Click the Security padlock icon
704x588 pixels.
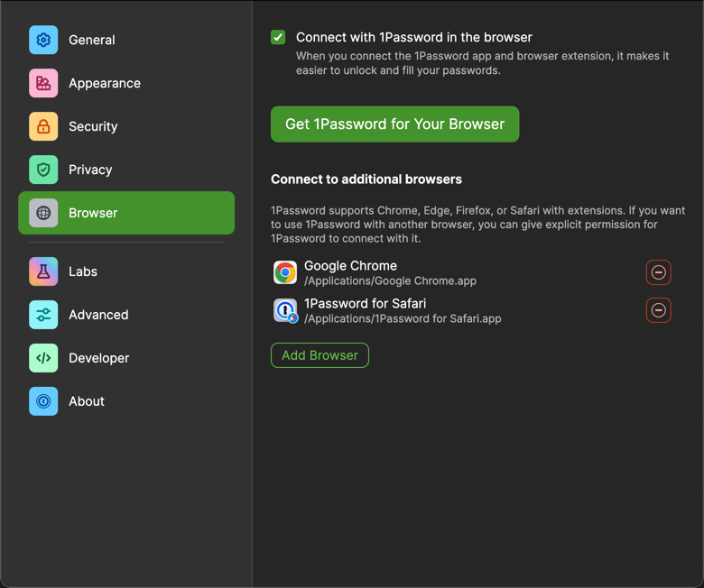coord(43,126)
